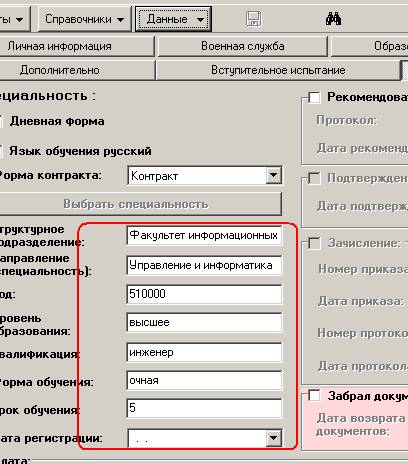The image size is (408, 464).
Task: Open the Данные dropdown menu
Action: tap(173, 19)
